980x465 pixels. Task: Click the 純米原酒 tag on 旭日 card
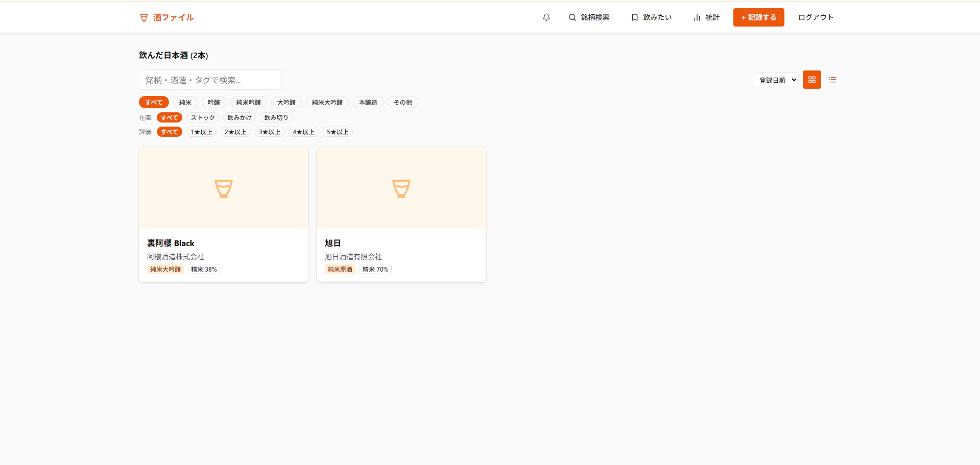coord(340,270)
